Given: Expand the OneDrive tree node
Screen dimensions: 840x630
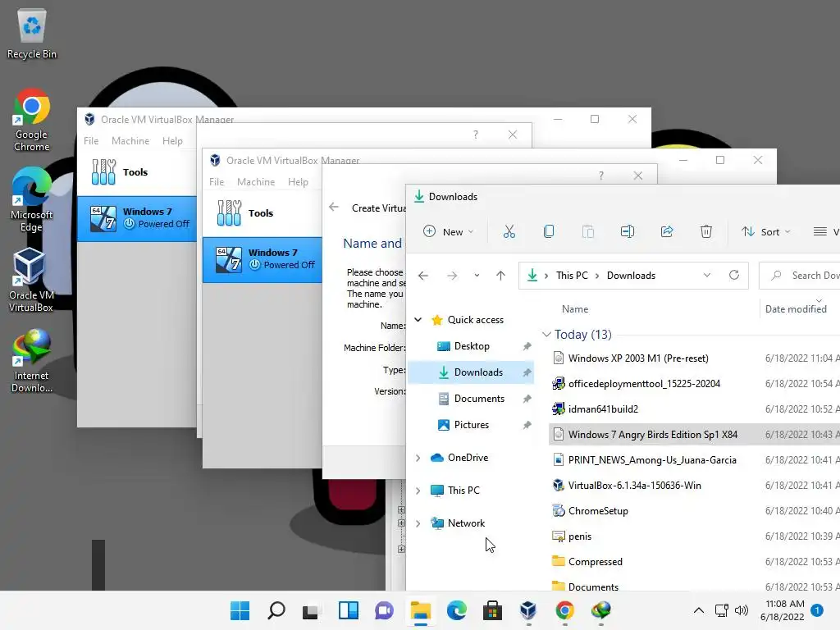Looking at the screenshot, I should point(418,458).
